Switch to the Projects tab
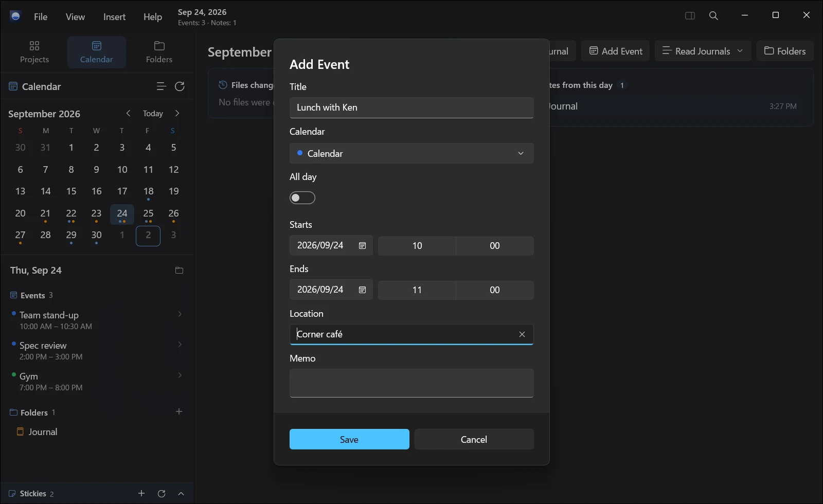The height and width of the screenshot is (504, 823). 34,52
